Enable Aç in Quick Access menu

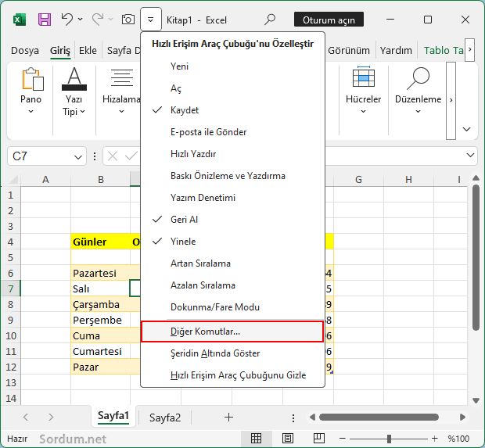click(x=232, y=88)
